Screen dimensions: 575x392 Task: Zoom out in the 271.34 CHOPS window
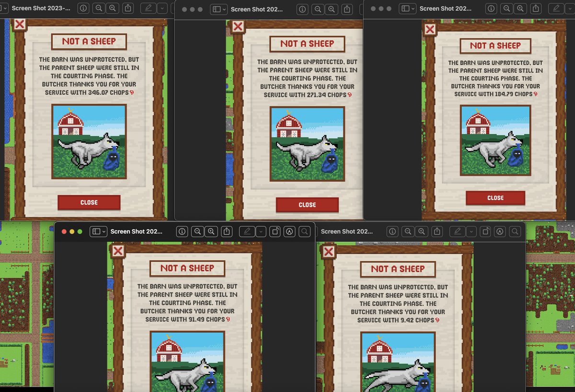318,9
